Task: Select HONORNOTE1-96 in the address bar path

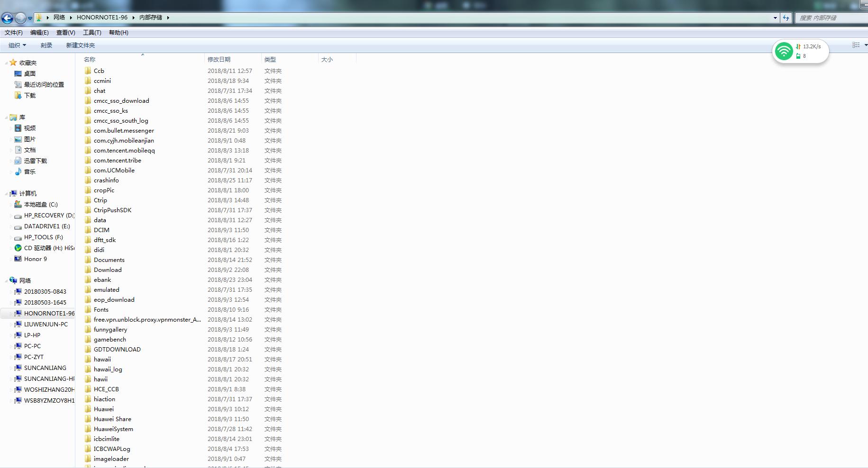Action: pos(102,17)
